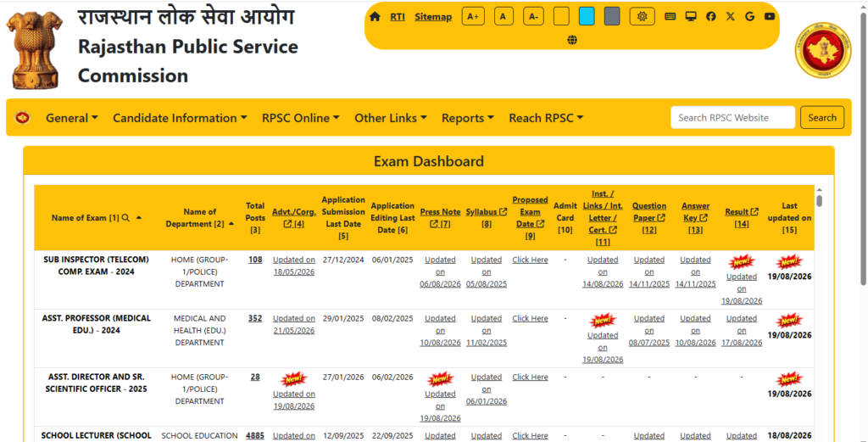Click the globe language icon
The height and width of the screenshot is (442, 868).
pyautogui.click(x=572, y=40)
